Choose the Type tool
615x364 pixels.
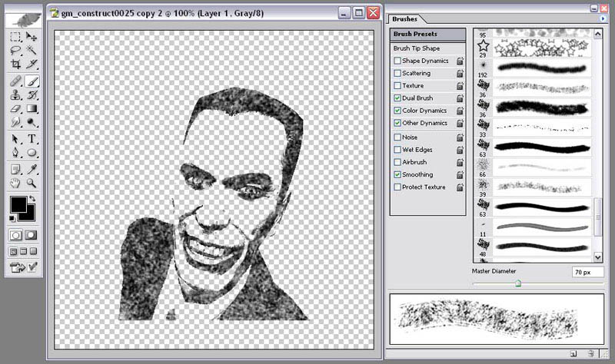(x=32, y=139)
